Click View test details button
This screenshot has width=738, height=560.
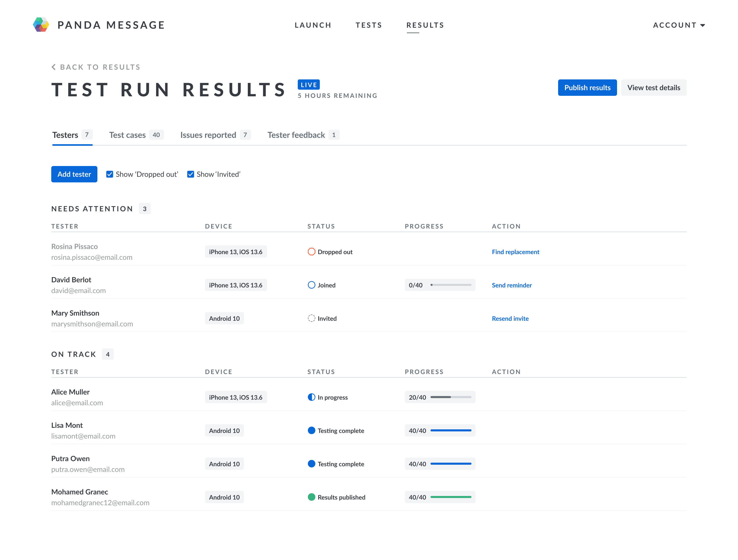tap(654, 88)
